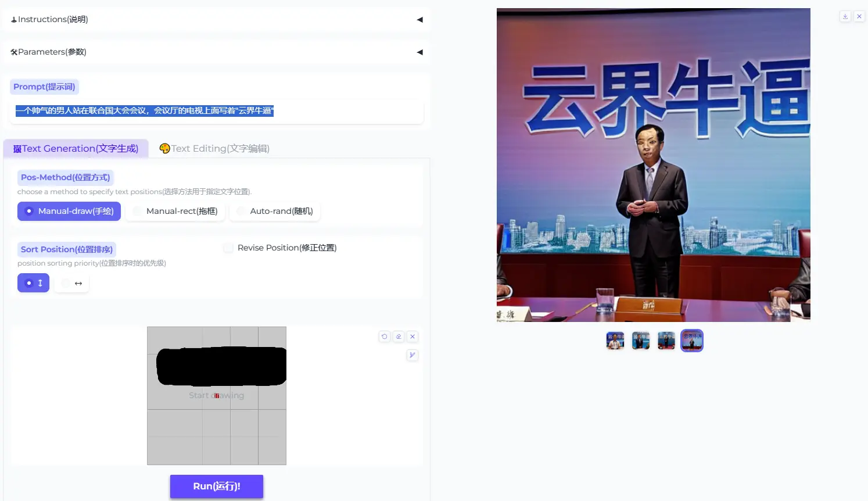Viewport: 868px width, 501px height.
Task: Select the first result thumbnail
Action: pos(615,341)
